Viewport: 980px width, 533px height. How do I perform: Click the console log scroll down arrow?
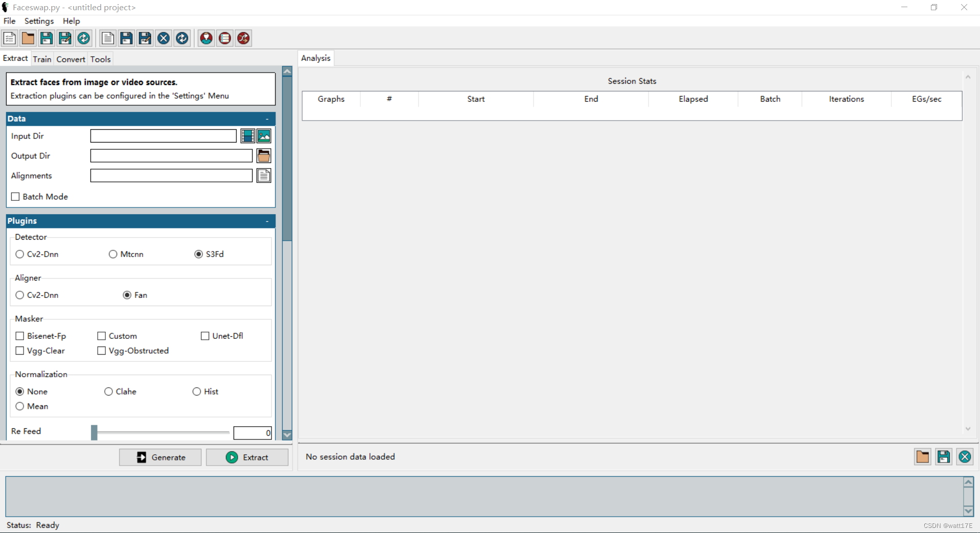click(x=968, y=511)
